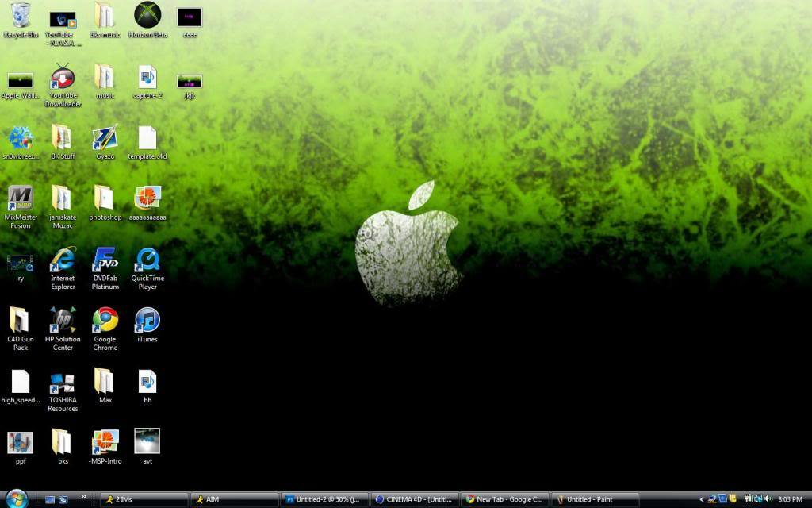Open the Windows Start orb

coord(16,498)
